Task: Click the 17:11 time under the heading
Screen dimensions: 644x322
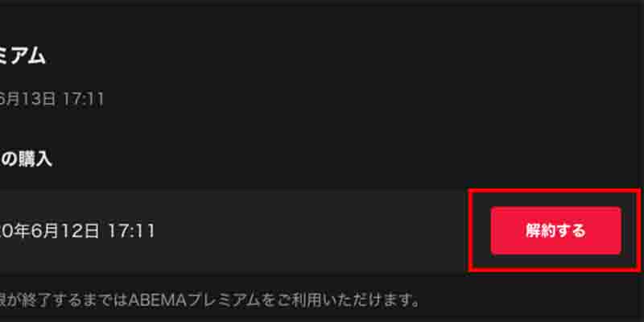Action: point(83,100)
